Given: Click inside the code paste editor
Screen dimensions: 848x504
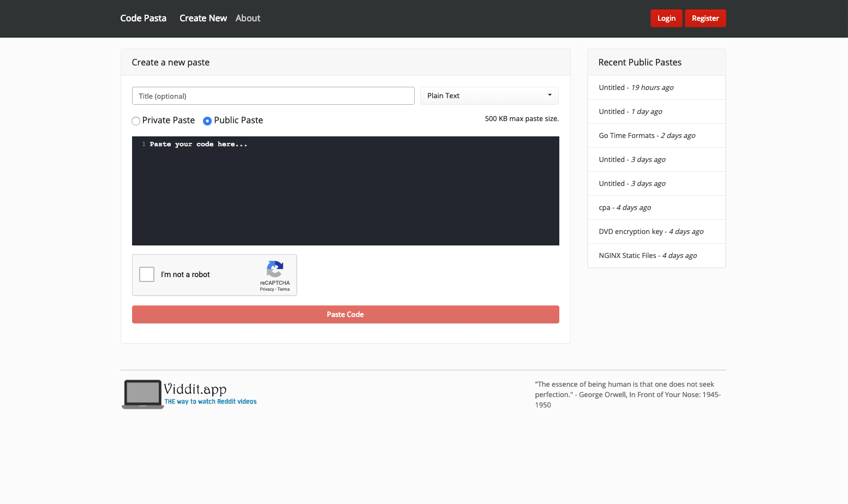Looking at the screenshot, I should click(345, 191).
